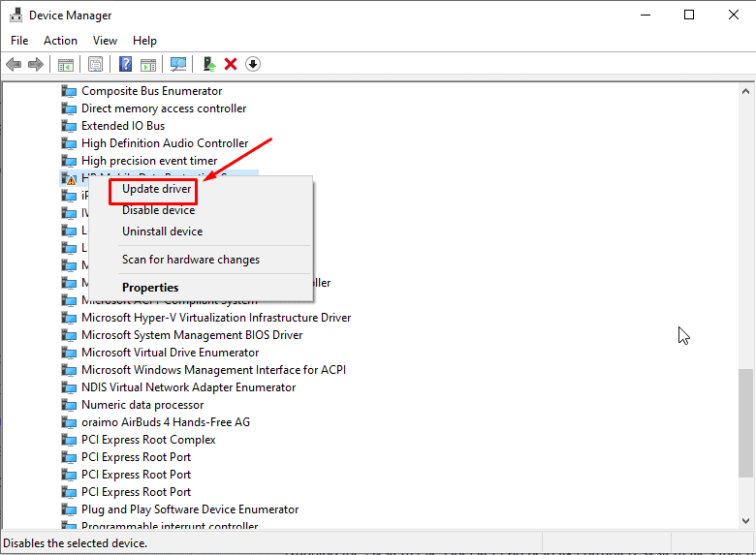Screen dimensions: 756x555
Task: Click the icon beside High precision event timer
Action: click(69, 161)
